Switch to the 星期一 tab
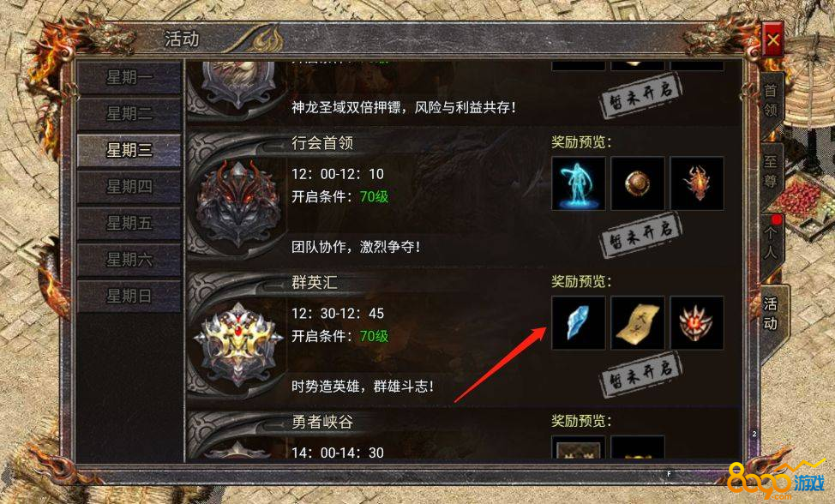The image size is (835, 504). click(x=129, y=77)
